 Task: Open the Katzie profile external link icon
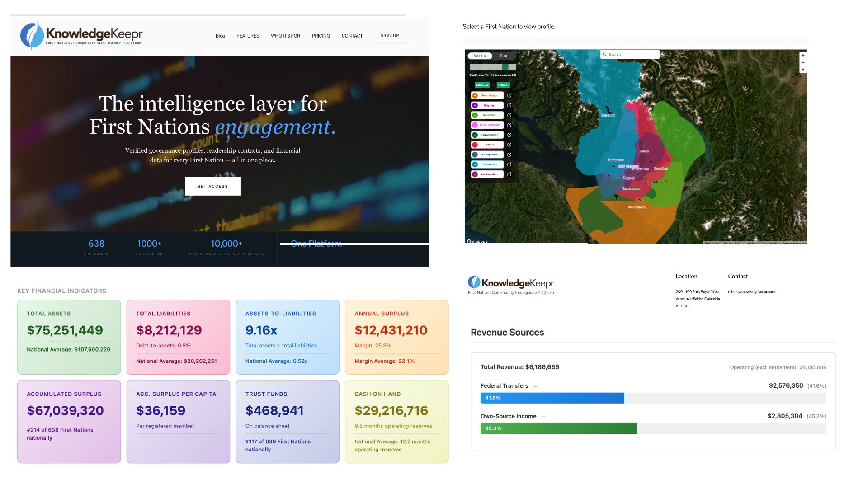[x=509, y=145]
